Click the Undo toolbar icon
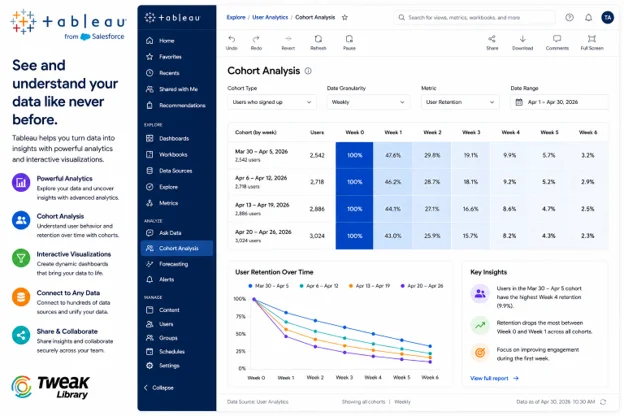 pyautogui.click(x=232, y=39)
